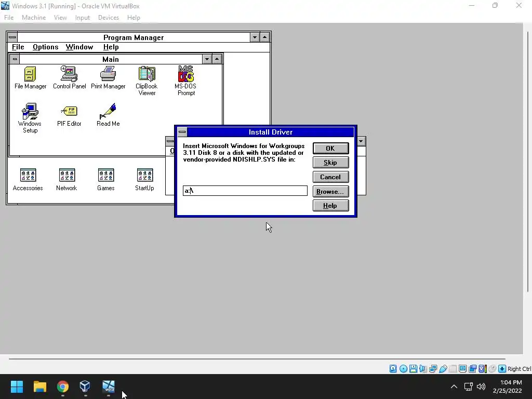
Task: Click the network adapter icon in VirtualBox status bar
Action: (433, 369)
